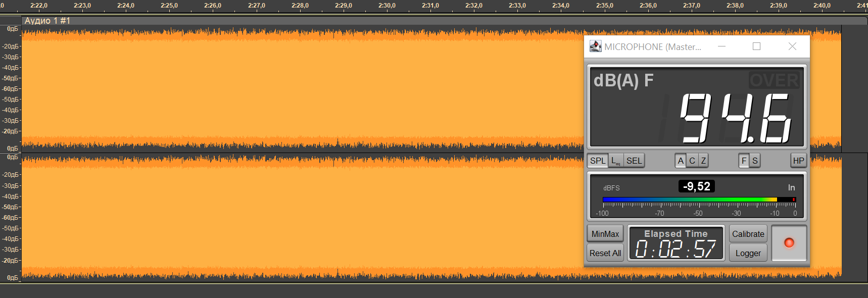Click the OVER overload indicator
Screen dimensions: 868x298
click(774, 80)
